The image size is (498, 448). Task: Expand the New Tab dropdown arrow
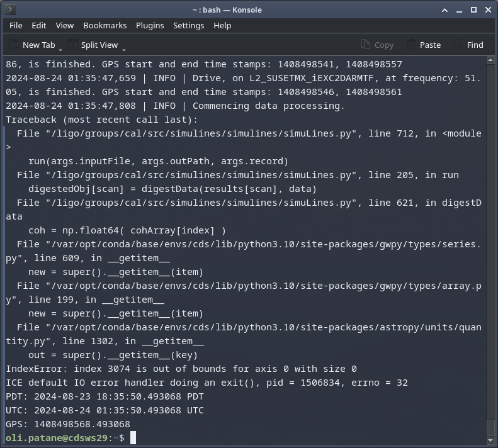60,50
